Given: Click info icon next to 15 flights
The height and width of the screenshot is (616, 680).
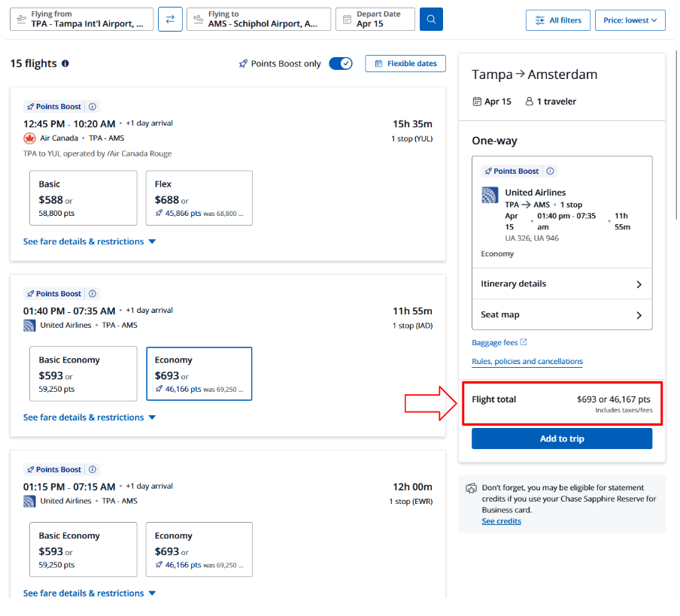Looking at the screenshot, I should click(x=65, y=64).
